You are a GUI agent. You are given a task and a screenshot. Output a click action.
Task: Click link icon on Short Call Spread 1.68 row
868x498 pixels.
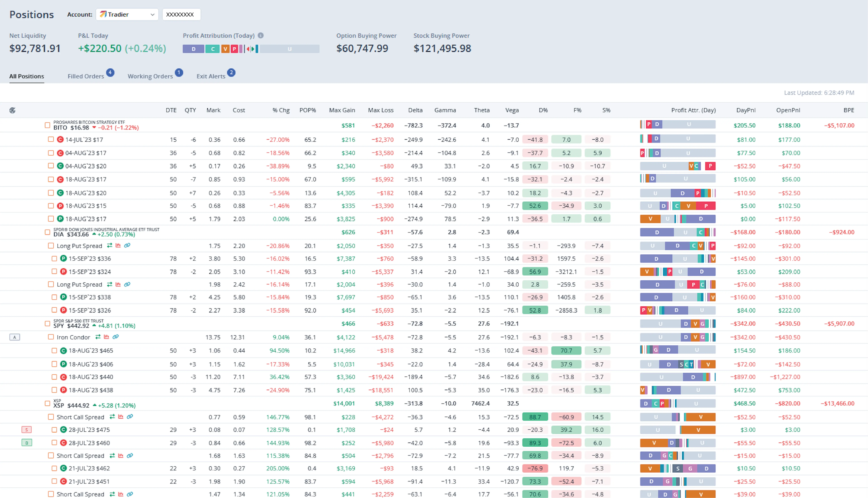point(130,456)
